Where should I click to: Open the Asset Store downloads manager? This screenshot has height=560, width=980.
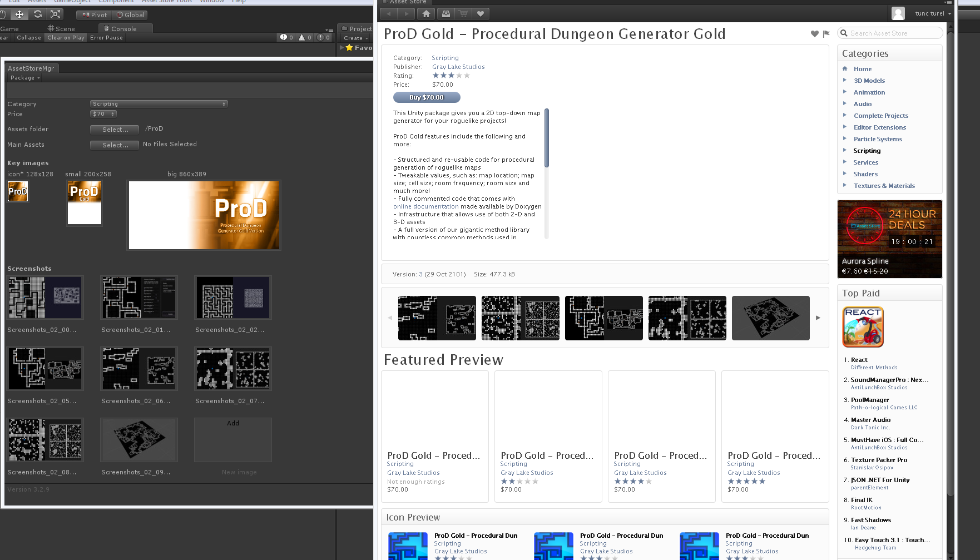coord(446,13)
